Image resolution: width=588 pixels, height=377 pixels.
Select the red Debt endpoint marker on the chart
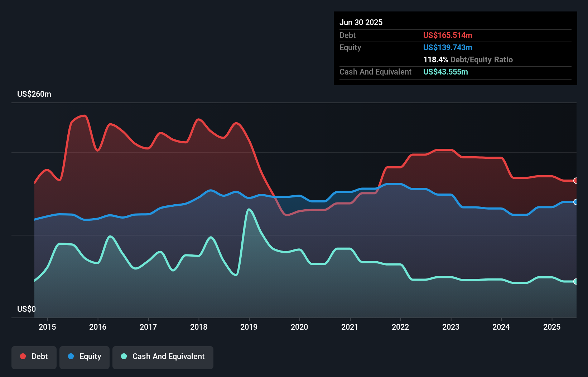[x=575, y=181]
